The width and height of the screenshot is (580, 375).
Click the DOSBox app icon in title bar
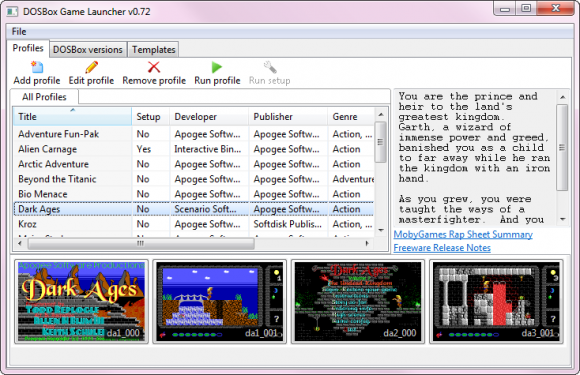12,11
